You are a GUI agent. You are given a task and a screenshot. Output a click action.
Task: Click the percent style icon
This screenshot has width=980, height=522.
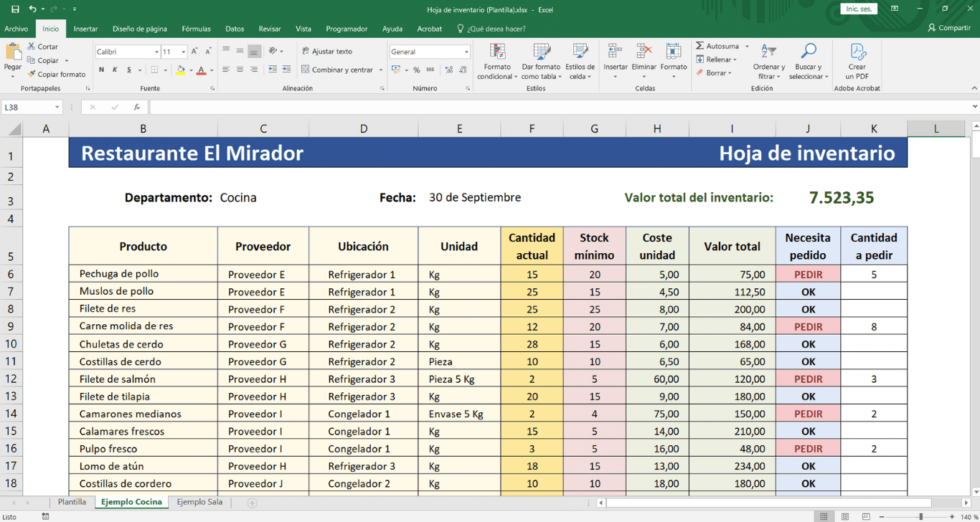click(416, 70)
